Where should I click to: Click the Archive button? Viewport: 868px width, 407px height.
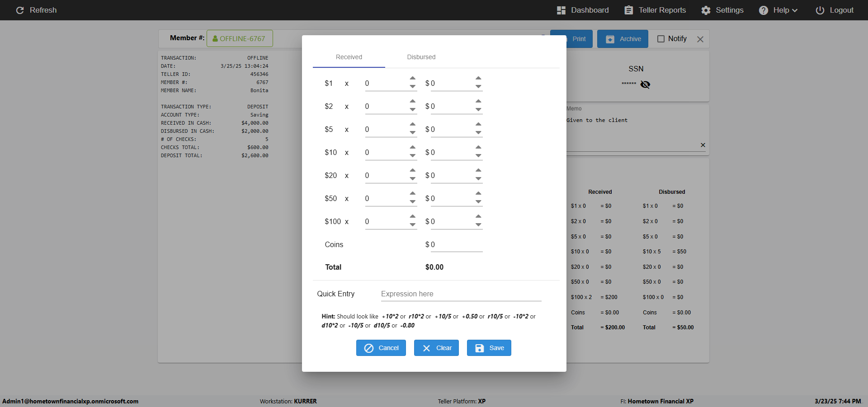point(623,39)
